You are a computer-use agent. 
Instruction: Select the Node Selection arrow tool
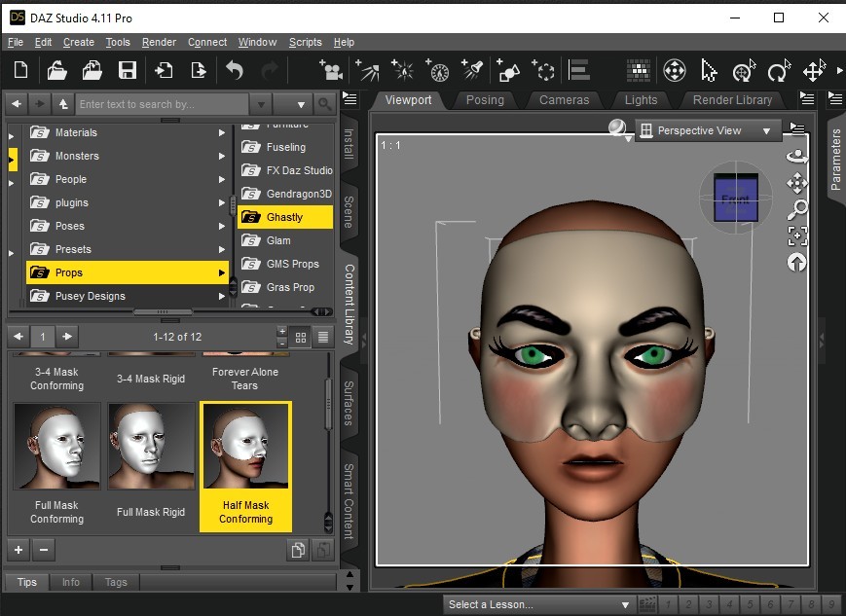pyautogui.click(x=709, y=71)
